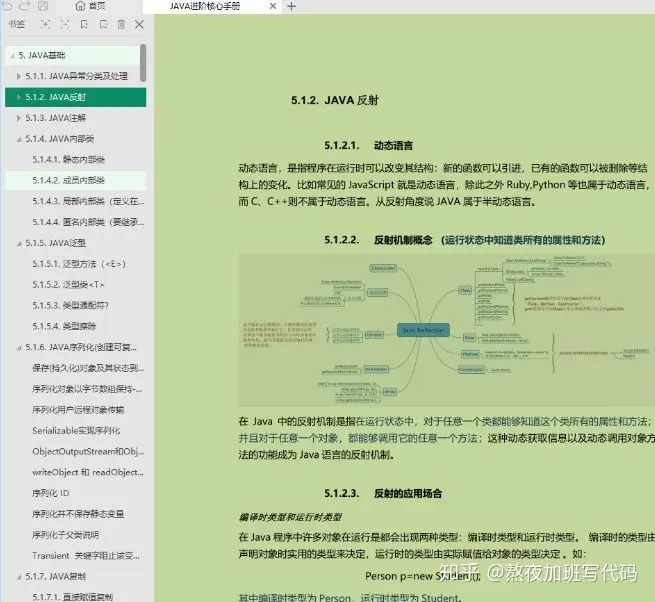Open the 首页 home tab
The height and width of the screenshot is (602, 655).
[90, 6]
